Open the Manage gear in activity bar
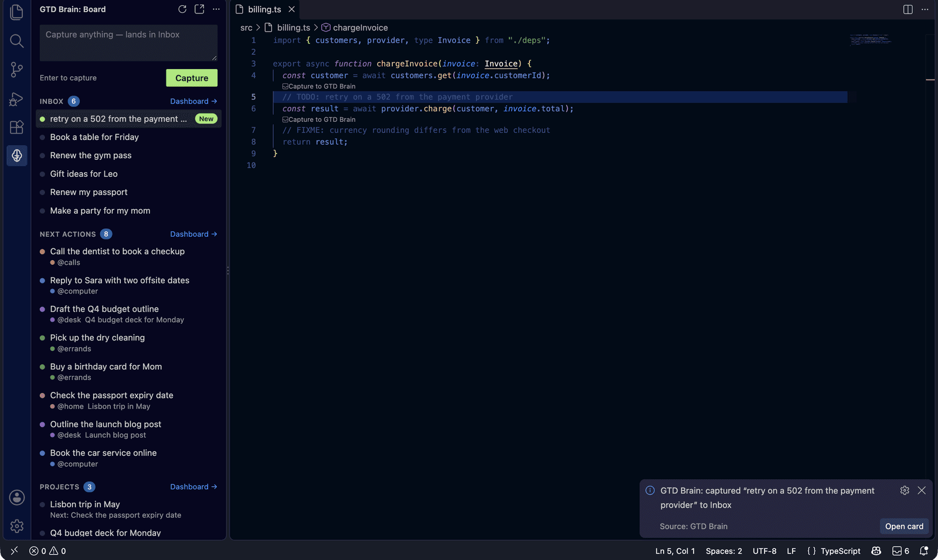Screen dimensions: 938x560 click(x=17, y=526)
